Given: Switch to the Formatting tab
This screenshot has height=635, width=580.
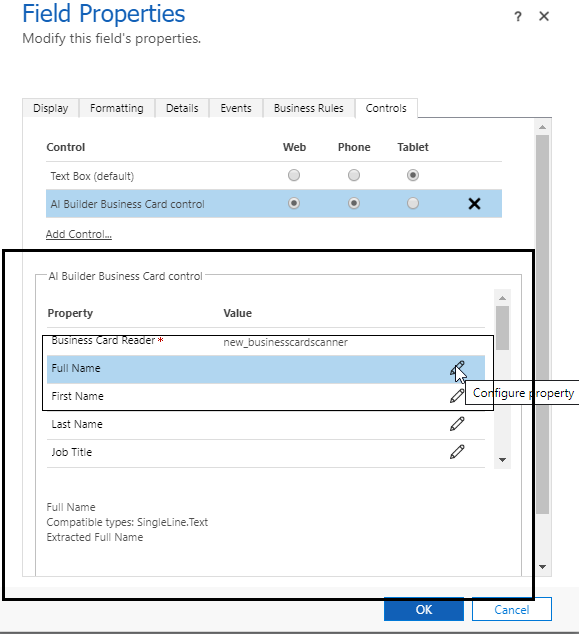Looking at the screenshot, I should [117, 108].
